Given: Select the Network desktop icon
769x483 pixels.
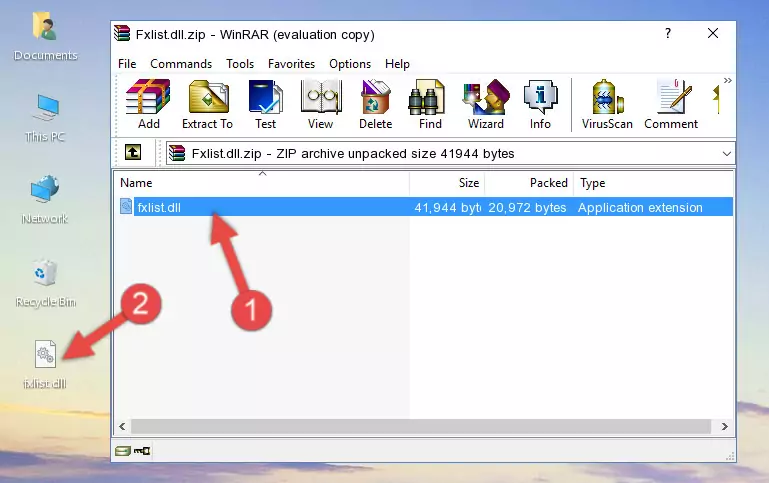Looking at the screenshot, I should pyautogui.click(x=45, y=200).
